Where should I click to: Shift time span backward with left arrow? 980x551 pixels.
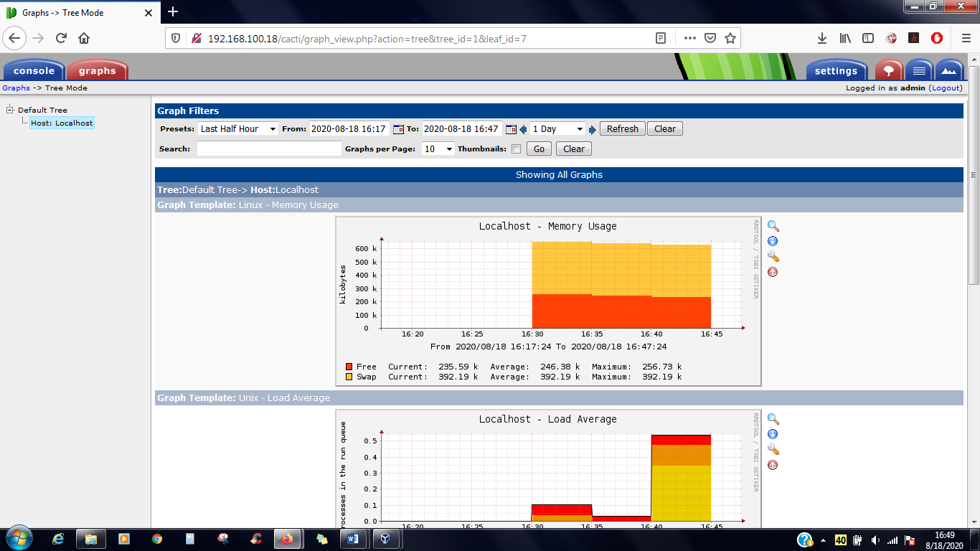pyautogui.click(x=523, y=129)
